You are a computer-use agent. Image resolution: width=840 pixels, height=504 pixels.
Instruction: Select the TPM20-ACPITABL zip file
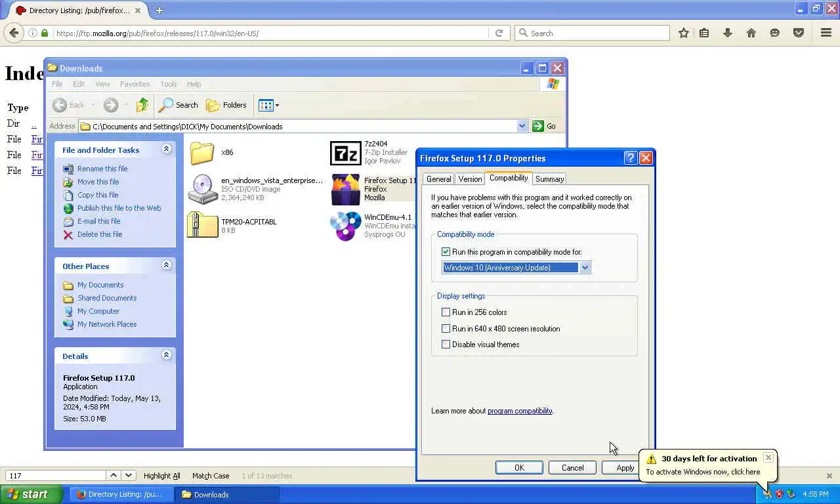click(202, 224)
